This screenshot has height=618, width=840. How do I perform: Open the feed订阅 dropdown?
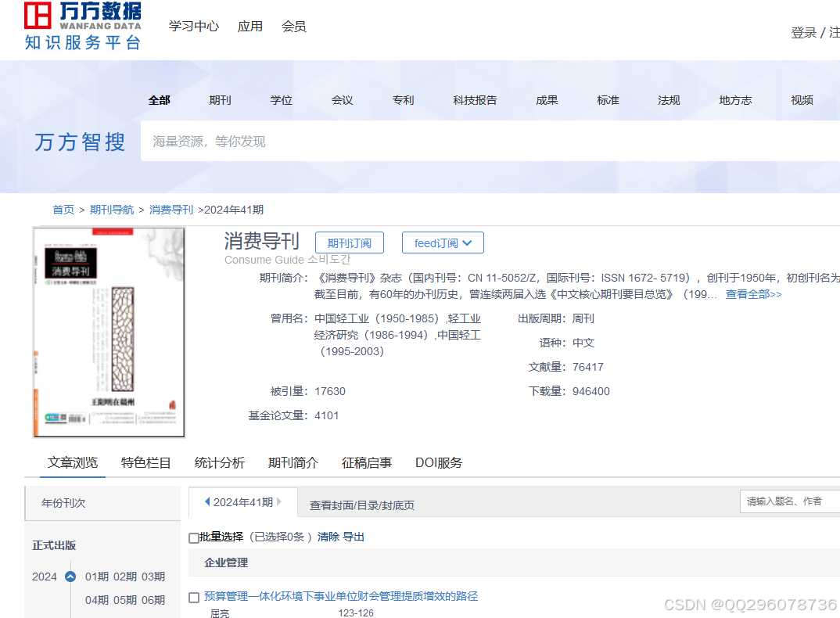443,243
